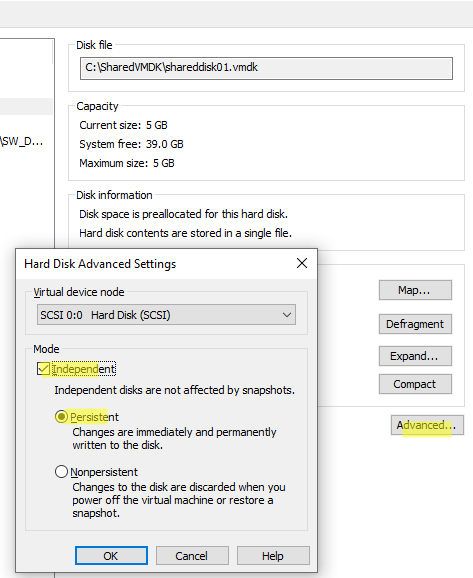
Task: Click the Expand... disk button
Action: [x=415, y=356]
